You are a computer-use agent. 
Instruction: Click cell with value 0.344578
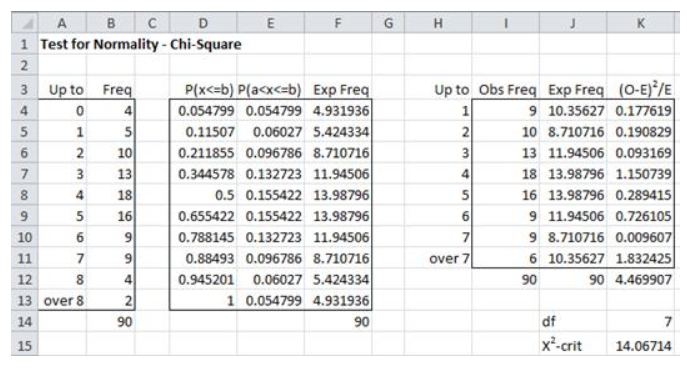203,174
